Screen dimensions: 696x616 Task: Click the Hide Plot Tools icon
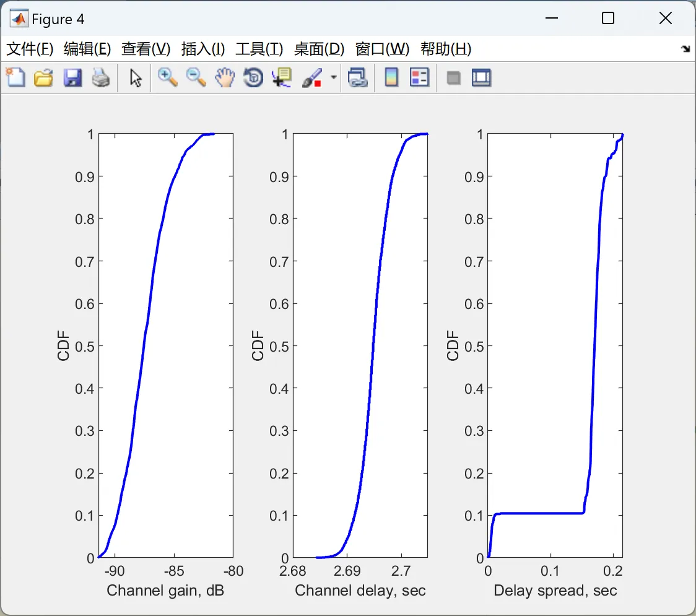coord(453,78)
